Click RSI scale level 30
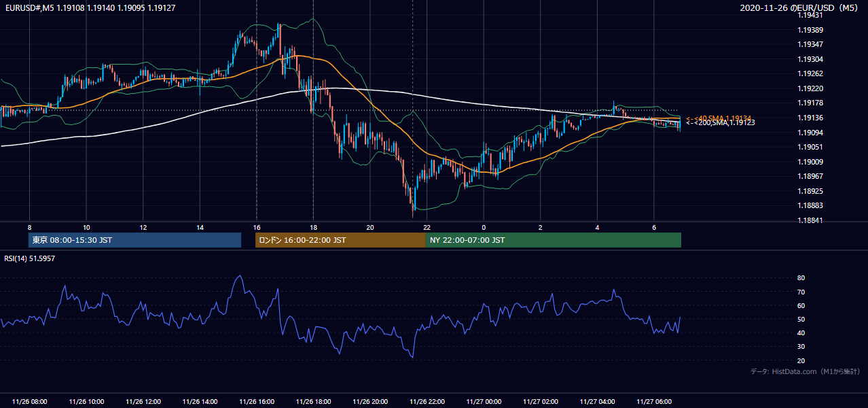 tap(801, 347)
